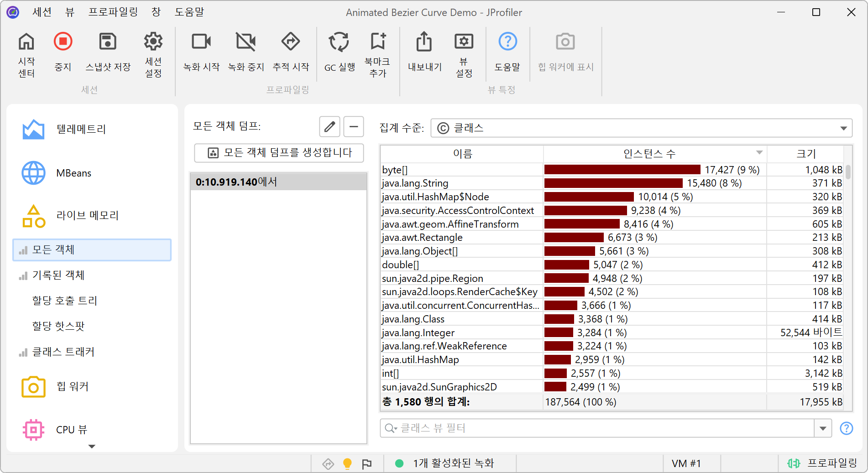Open the 프로파일링 menu
The height and width of the screenshot is (473, 868).
pyautogui.click(x=113, y=12)
